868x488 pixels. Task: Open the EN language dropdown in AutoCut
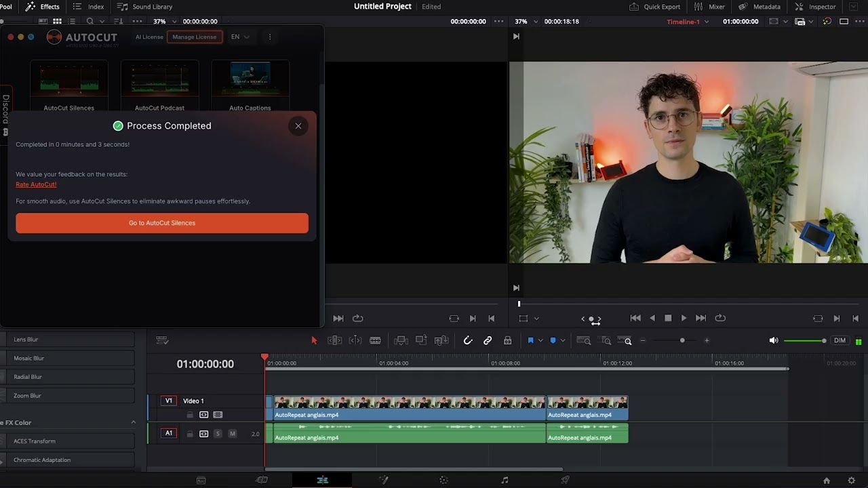tap(240, 37)
